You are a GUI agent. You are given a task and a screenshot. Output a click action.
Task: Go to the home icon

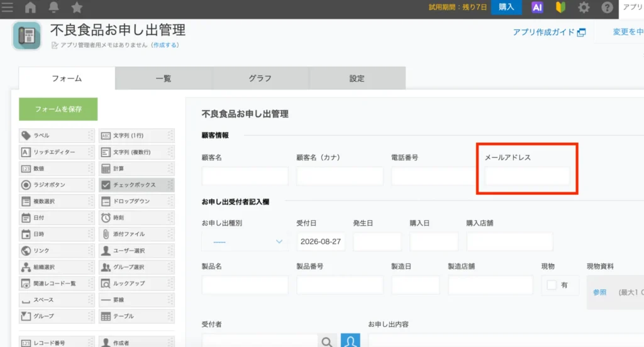point(30,7)
